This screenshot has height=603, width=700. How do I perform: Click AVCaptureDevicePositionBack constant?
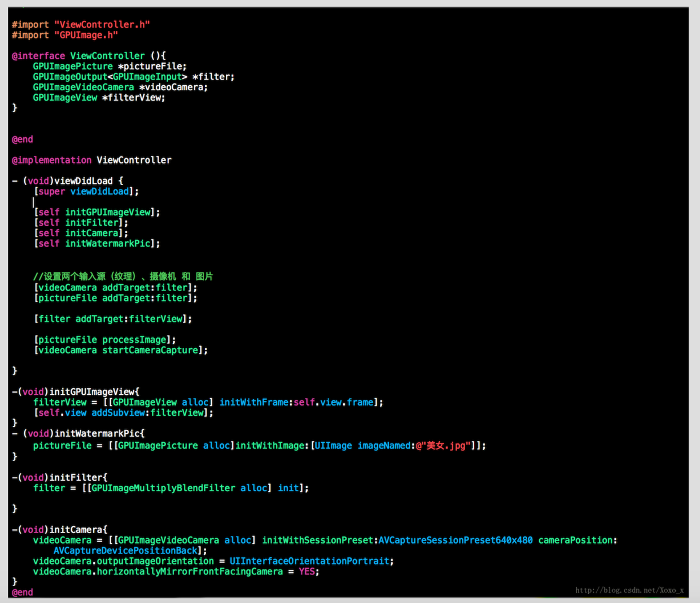click(x=126, y=551)
